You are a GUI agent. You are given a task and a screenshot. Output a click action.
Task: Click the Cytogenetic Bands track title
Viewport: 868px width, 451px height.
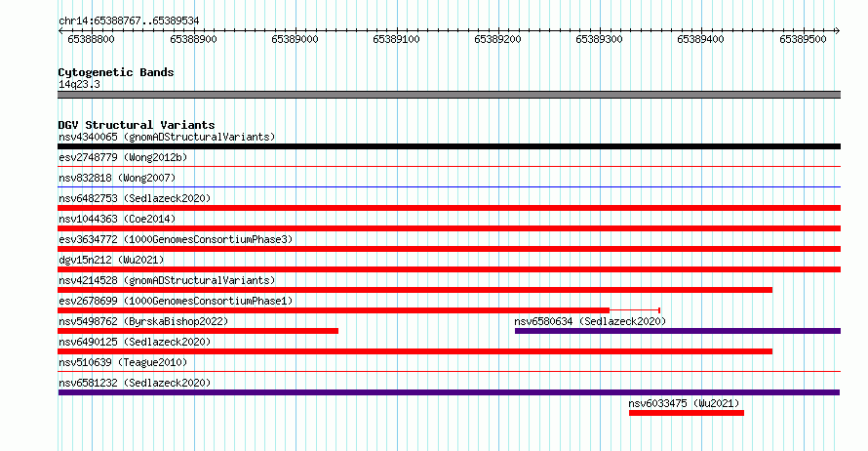(116, 72)
